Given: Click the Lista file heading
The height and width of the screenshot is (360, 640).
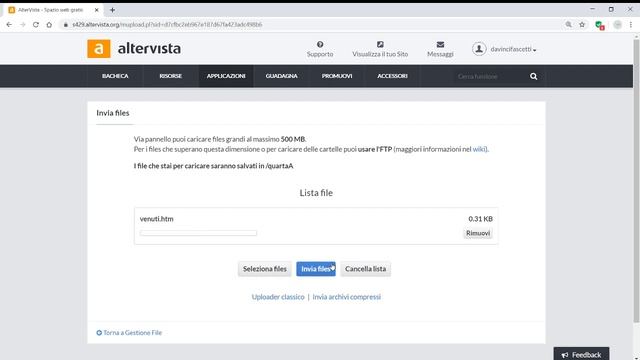Looking at the screenshot, I should point(316,193).
